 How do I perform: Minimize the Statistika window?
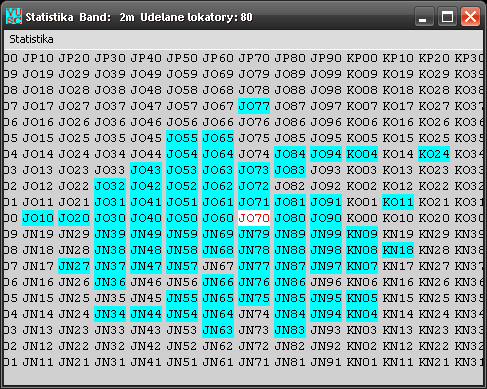pos(424,16)
